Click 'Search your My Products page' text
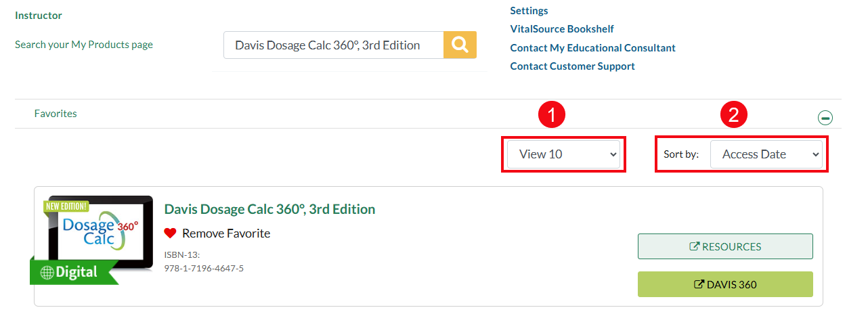Image resolution: width=868 pixels, height=312 pixels. [x=84, y=45]
